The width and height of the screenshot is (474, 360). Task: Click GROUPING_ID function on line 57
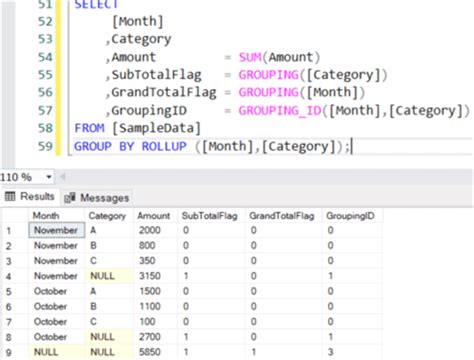coord(280,110)
